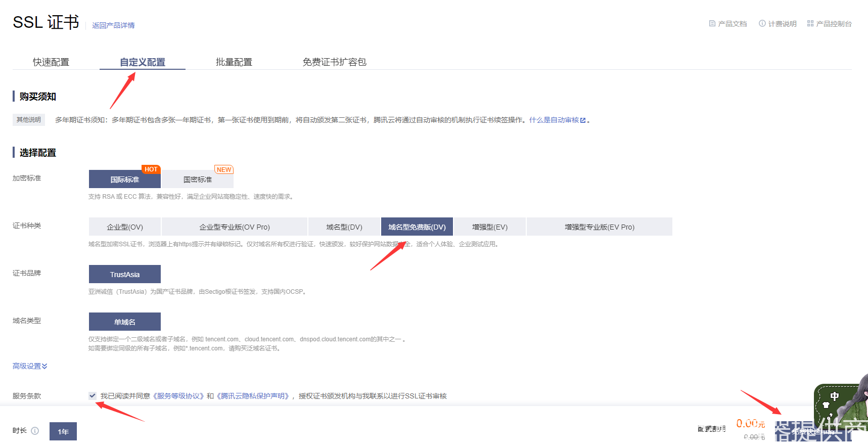Viewport: 868px width, 447px height.
Task: Choose 增强型专业版(EV Pro) certificate type
Action: pyautogui.click(x=600, y=227)
